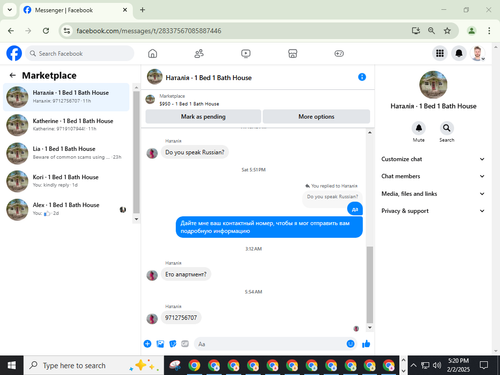Mute the conversation with bell icon
This screenshot has width=500, height=375.
click(x=419, y=128)
